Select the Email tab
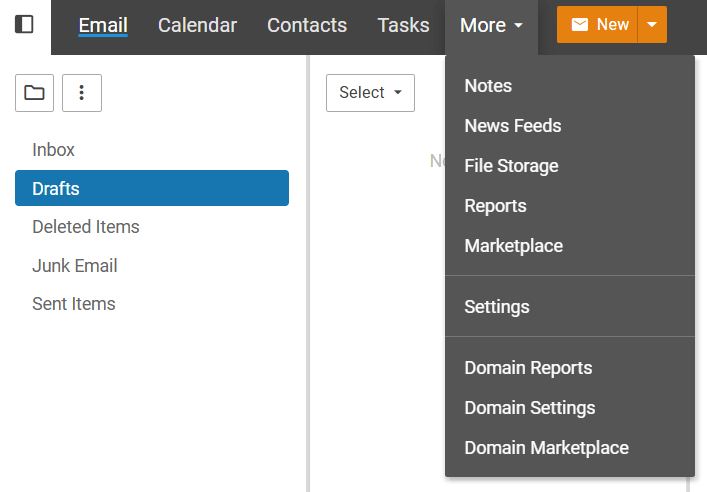 (103, 26)
